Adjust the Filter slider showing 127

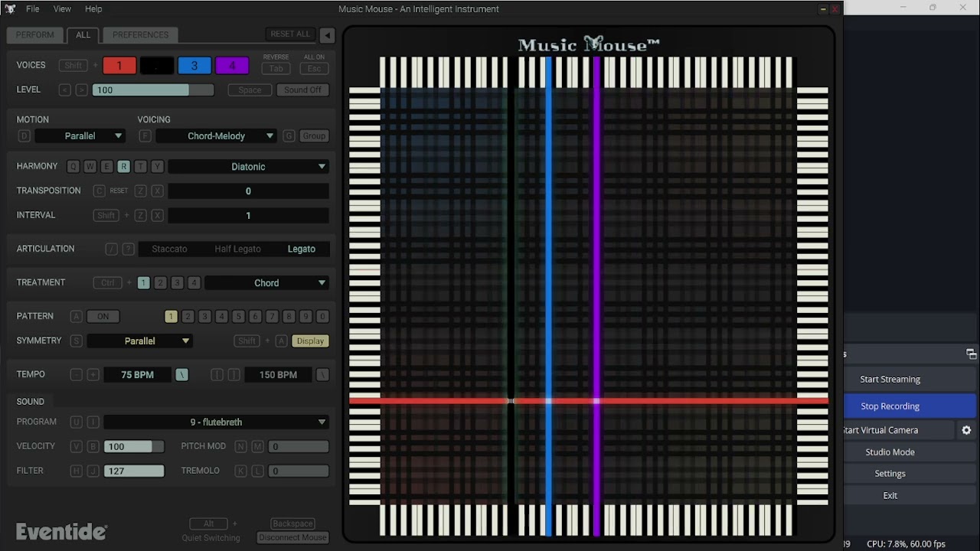click(x=134, y=471)
